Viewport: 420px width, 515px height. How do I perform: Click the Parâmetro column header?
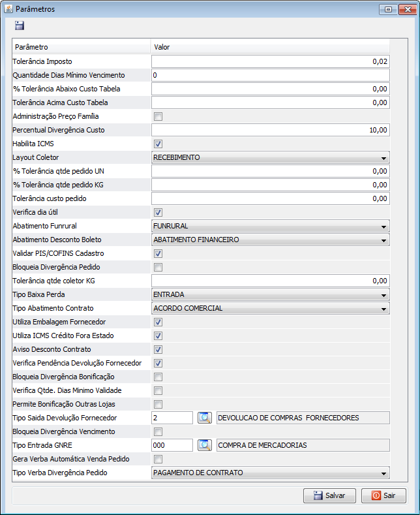coord(81,47)
